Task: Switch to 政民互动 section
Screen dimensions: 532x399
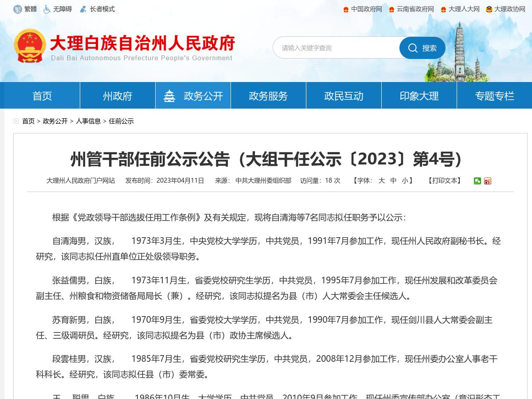Action: coord(343,96)
